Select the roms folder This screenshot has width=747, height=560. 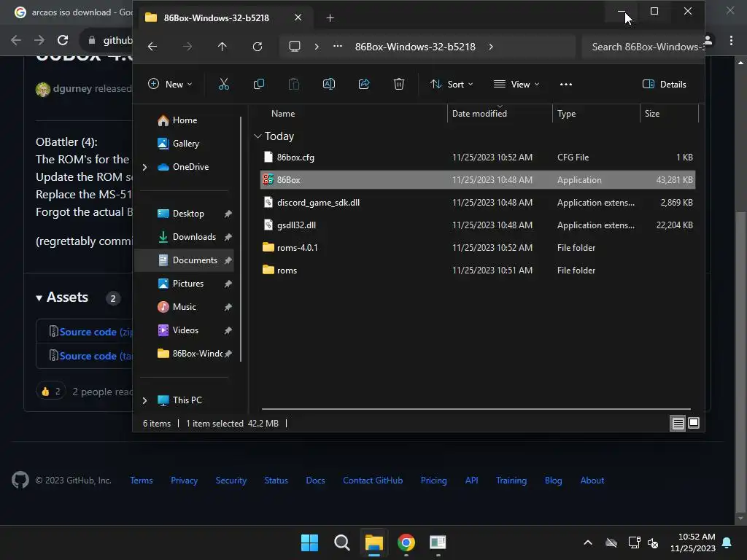477,271
